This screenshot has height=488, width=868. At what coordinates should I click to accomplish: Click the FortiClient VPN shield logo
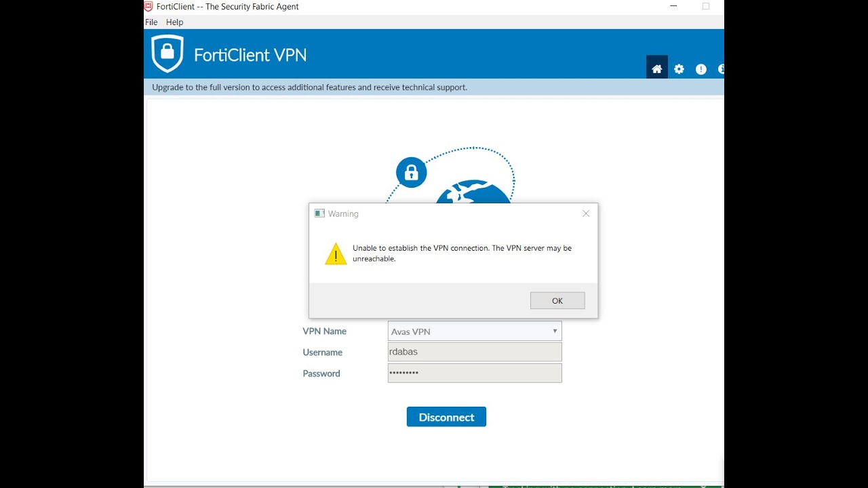click(167, 53)
